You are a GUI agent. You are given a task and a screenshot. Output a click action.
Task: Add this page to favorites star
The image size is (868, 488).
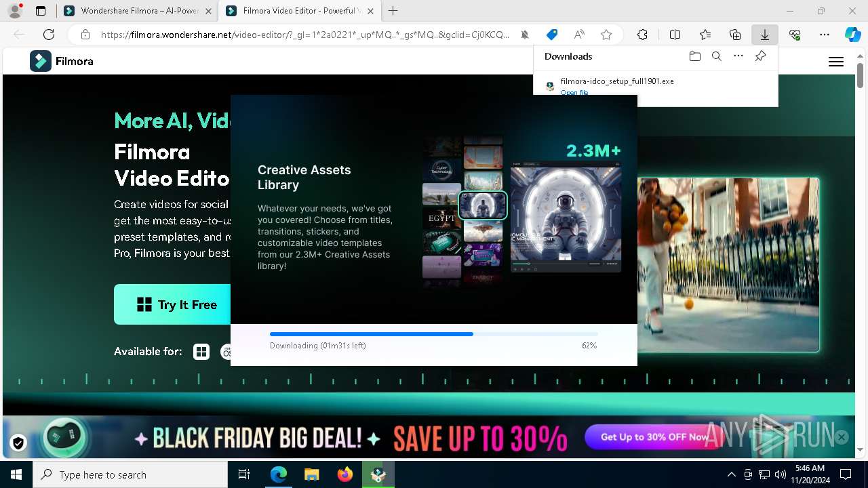(606, 35)
